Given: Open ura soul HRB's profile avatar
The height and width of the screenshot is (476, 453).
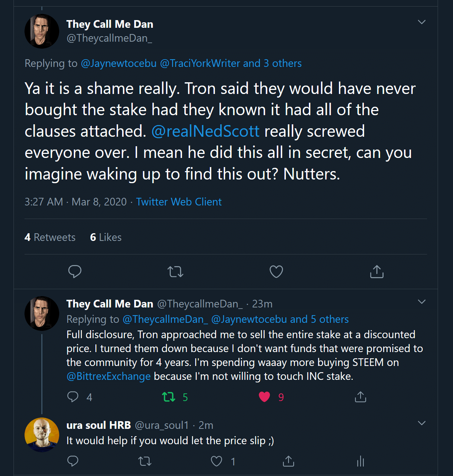Looking at the screenshot, I should (x=42, y=435).
